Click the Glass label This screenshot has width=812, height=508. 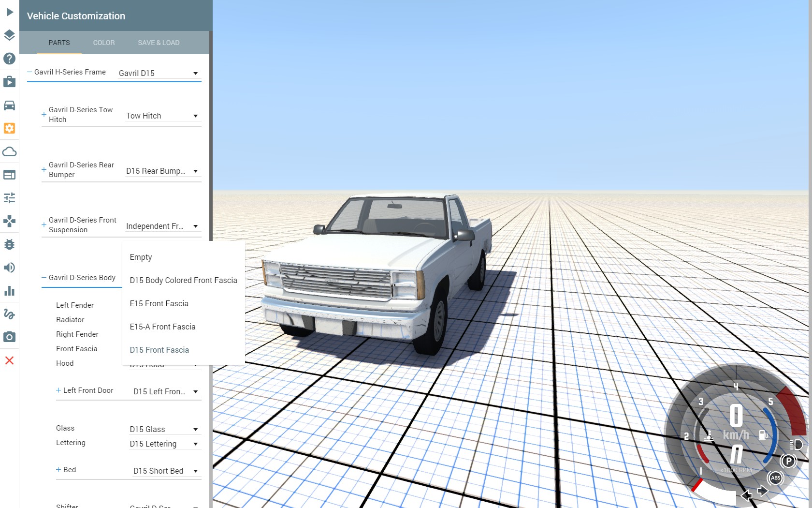[65, 428]
